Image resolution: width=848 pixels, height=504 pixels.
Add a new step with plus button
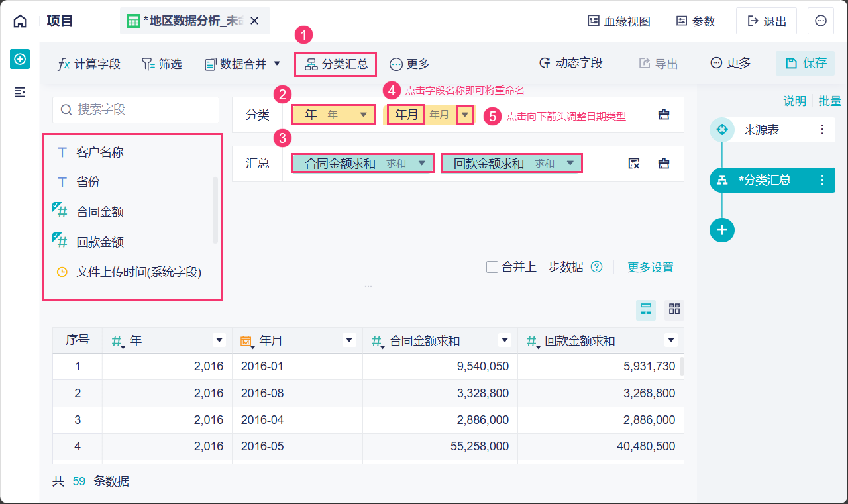point(722,230)
